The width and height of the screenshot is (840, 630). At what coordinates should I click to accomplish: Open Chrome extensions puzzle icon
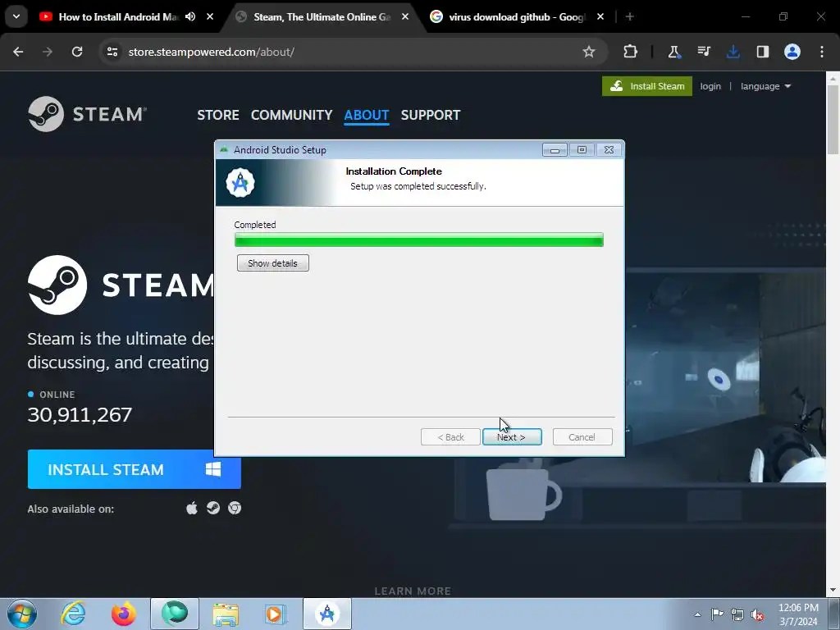click(631, 52)
